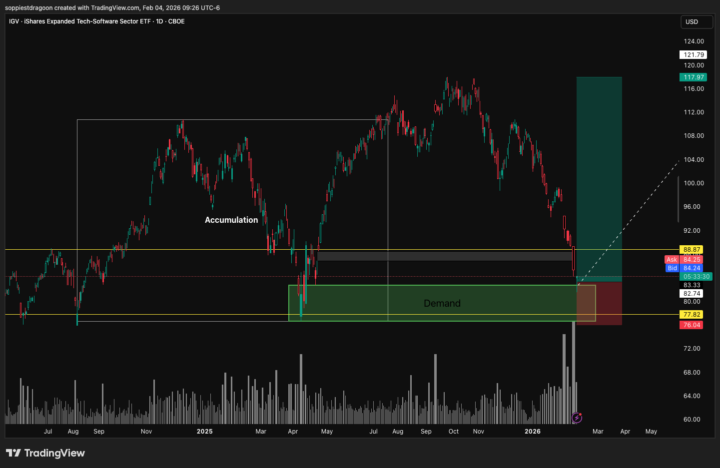Click the 92.00 price axis value
720x468 pixels.
692,231
